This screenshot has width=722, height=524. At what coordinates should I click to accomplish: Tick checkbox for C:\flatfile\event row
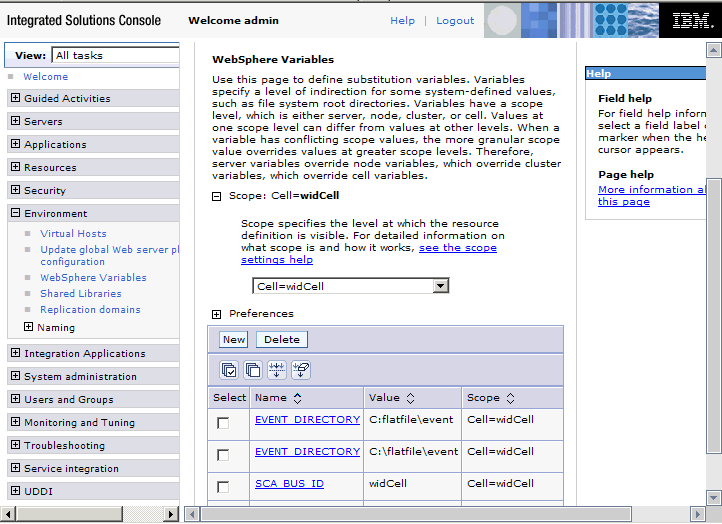[223, 455]
